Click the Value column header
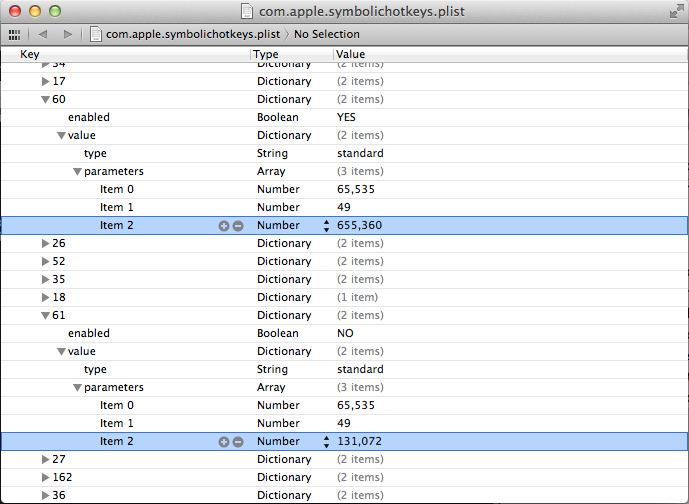The image size is (689, 504). coord(511,54)
